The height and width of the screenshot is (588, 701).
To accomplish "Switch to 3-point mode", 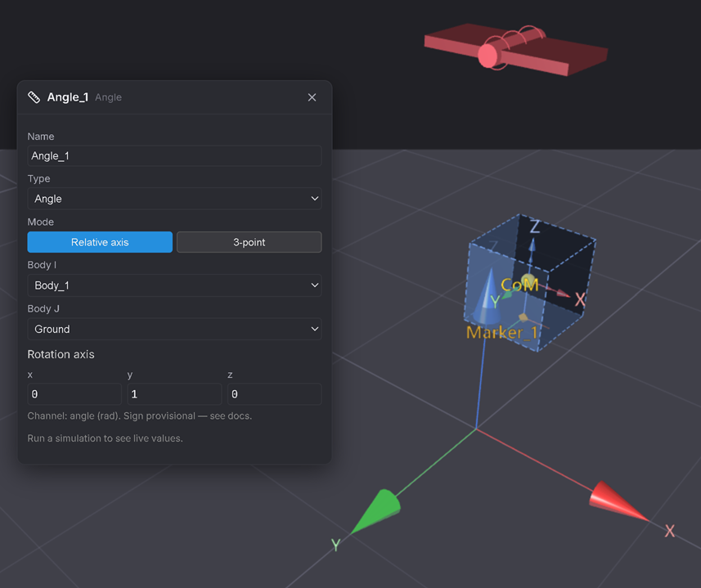I will (249, 242).
